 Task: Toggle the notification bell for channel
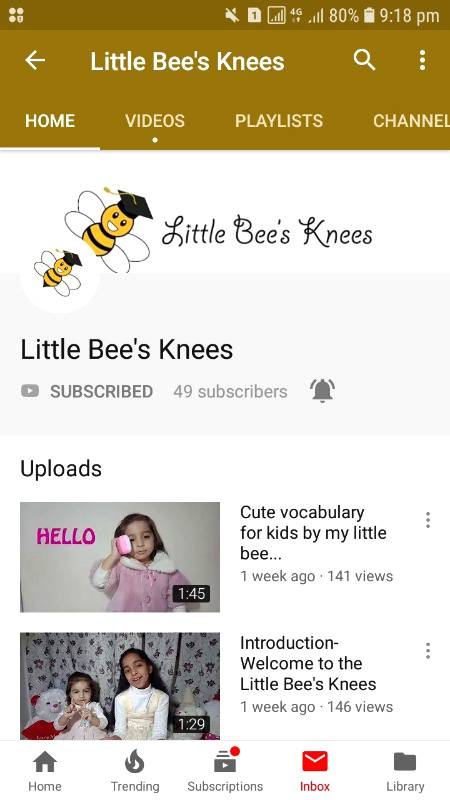click(322, 391)
